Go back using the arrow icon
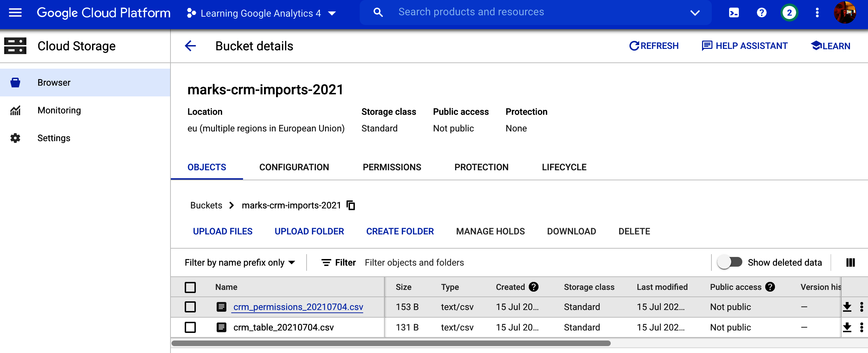The height and width of the screenshot is (353, 868). [x=190, y=46]
